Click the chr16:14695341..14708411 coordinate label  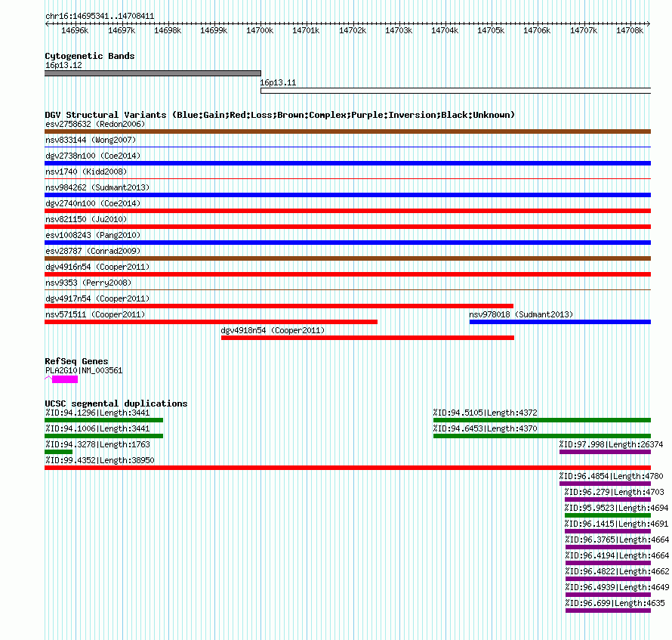[x=100, y=16]
